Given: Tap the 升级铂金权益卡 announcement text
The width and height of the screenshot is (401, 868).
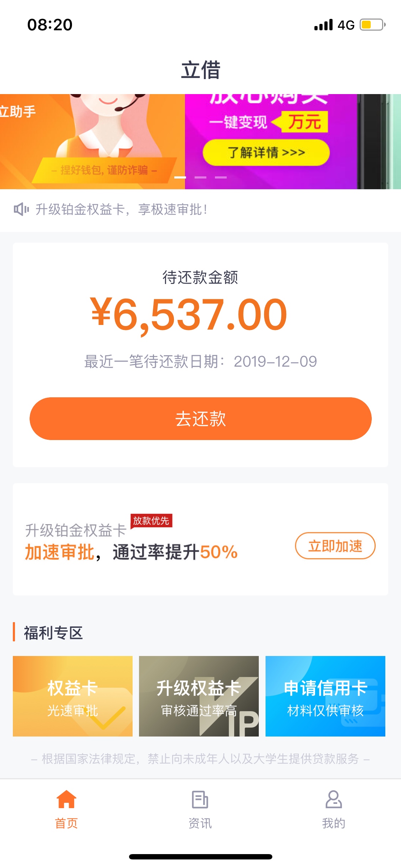Looking at the screenshot, I should point(121,210).
